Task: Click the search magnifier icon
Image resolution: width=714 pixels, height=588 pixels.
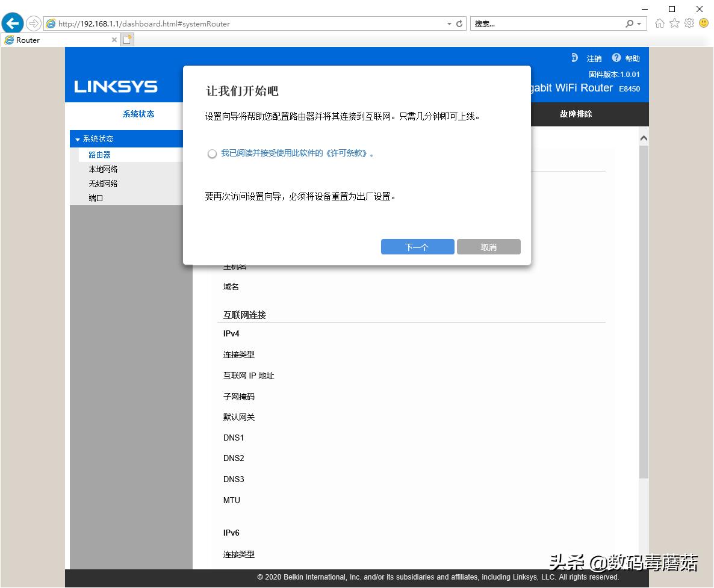Action: tap(629, 23)
